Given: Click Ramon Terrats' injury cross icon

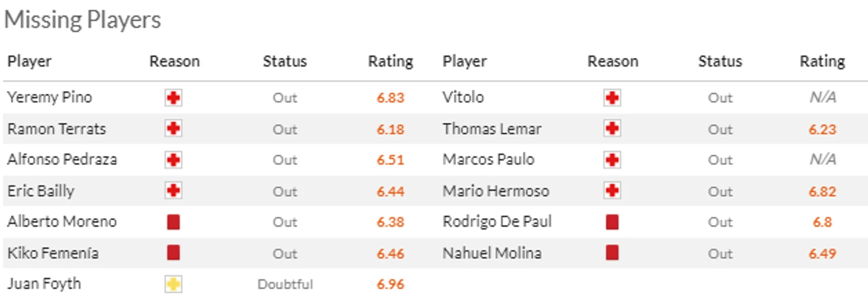Looking at the screenshot, I should (174, 129).
